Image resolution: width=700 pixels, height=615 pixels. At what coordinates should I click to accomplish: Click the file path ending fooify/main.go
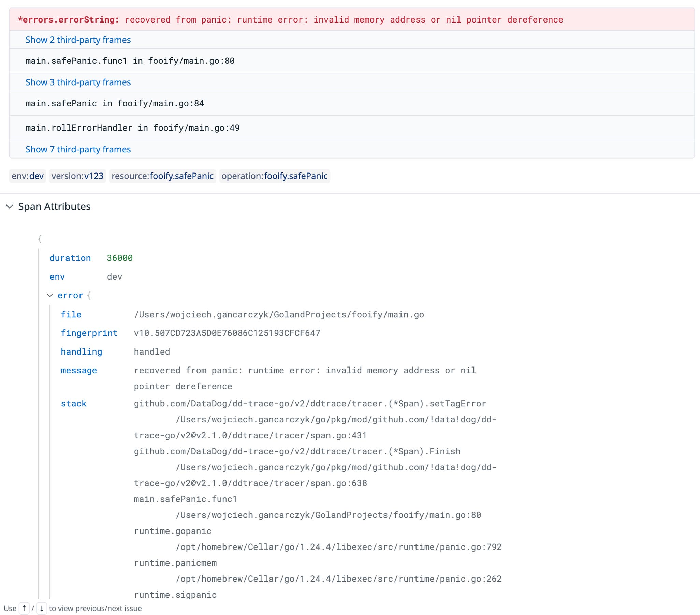pos(279,315)
